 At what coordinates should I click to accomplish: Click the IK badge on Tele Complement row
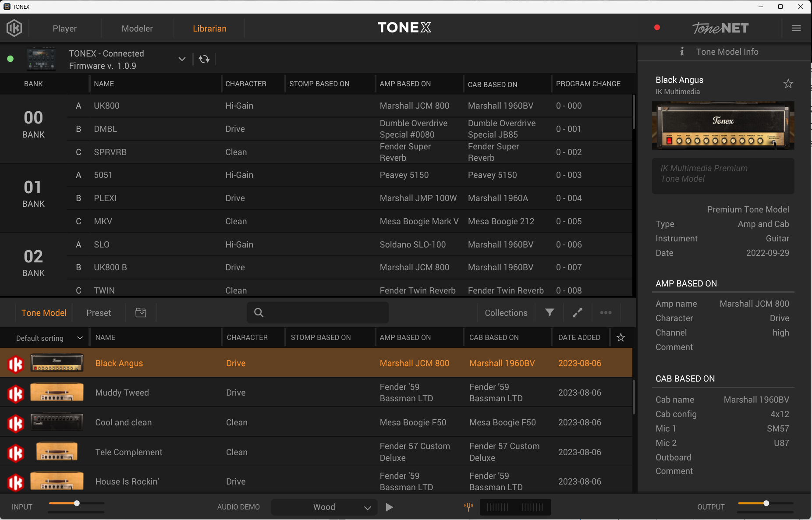(x=15, y=453)
